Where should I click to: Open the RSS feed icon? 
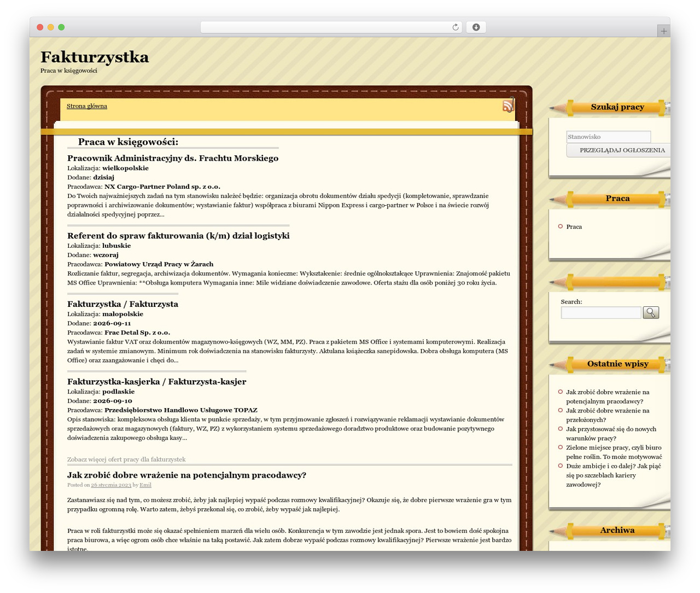click(508, 104)
